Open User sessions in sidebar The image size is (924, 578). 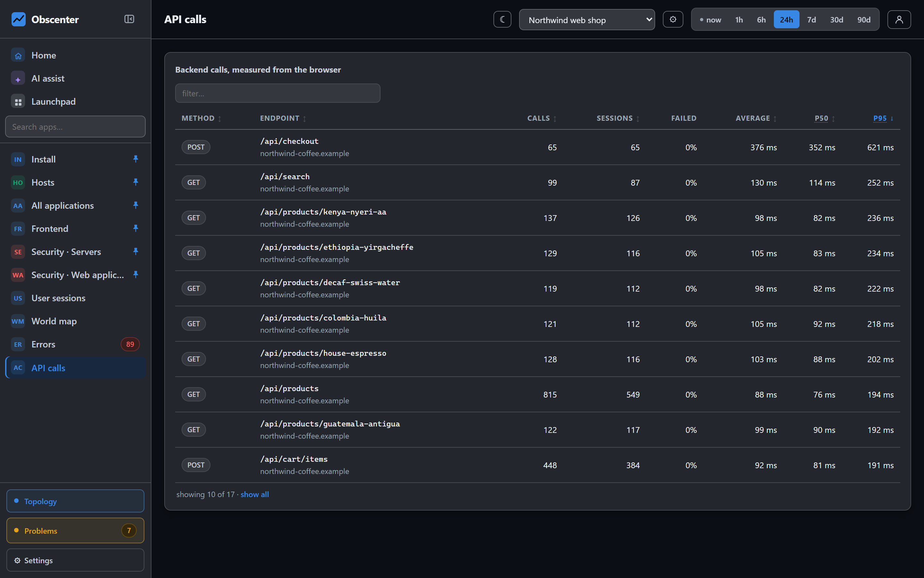coord(75,298)
